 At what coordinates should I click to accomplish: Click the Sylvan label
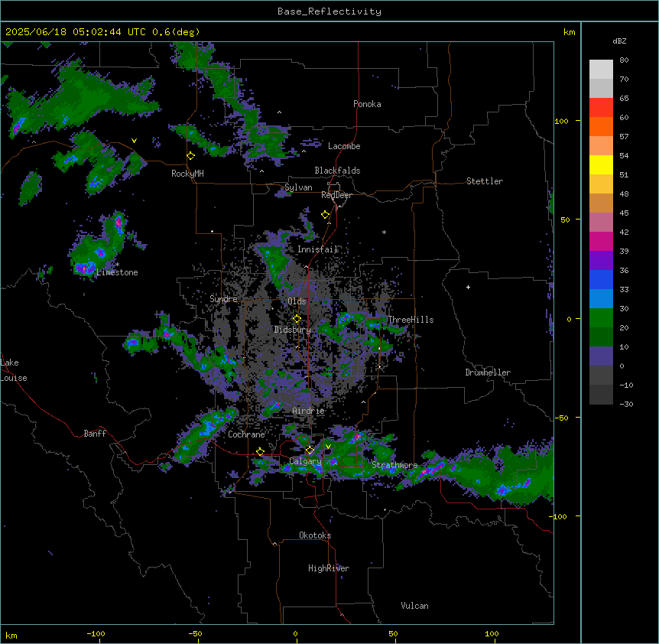click(298, 187)
